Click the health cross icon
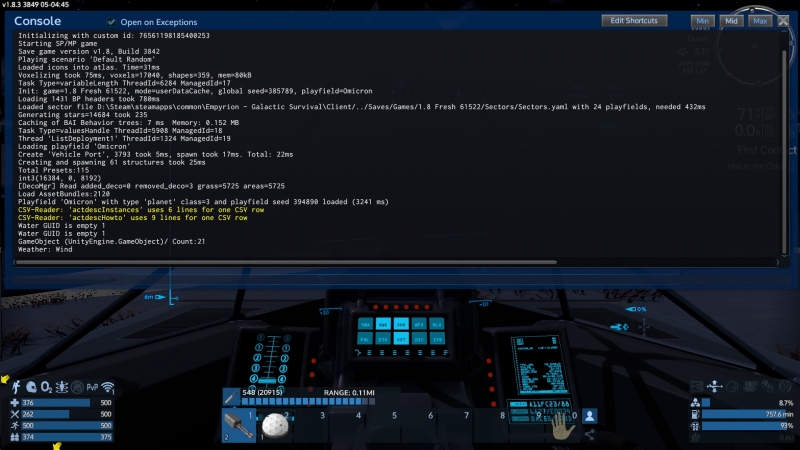Viewport: 800px width, 450px height. click(x=15, y=403)
